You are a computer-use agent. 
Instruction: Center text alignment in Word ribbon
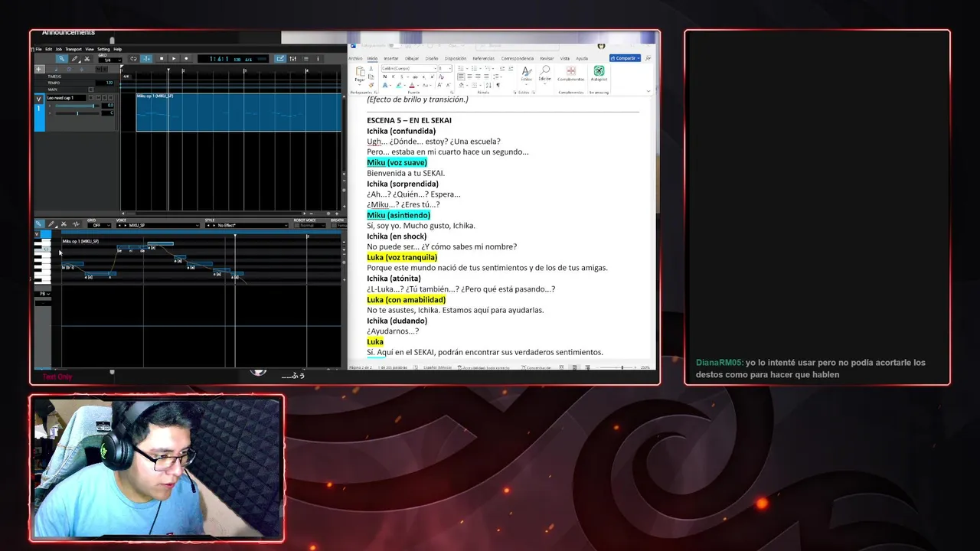tap(469, 77)
